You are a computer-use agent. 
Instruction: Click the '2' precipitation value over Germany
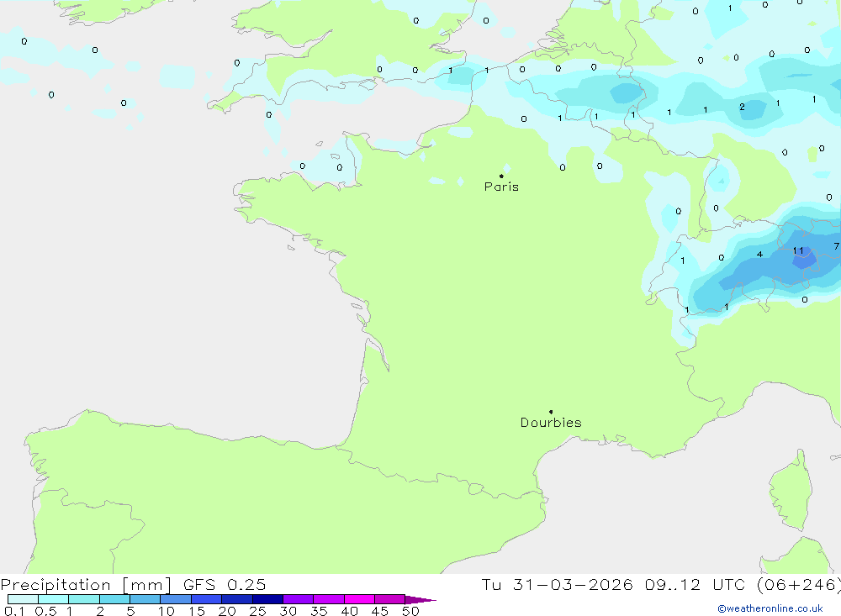742,108
